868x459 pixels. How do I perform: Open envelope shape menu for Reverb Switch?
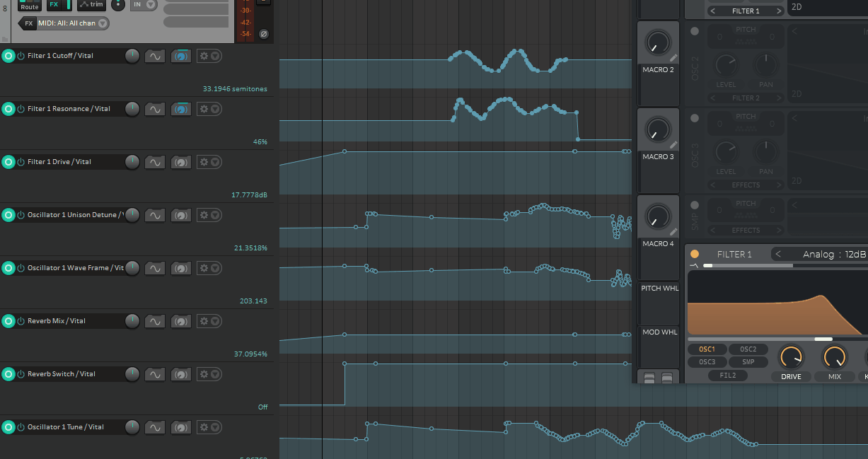154,374
